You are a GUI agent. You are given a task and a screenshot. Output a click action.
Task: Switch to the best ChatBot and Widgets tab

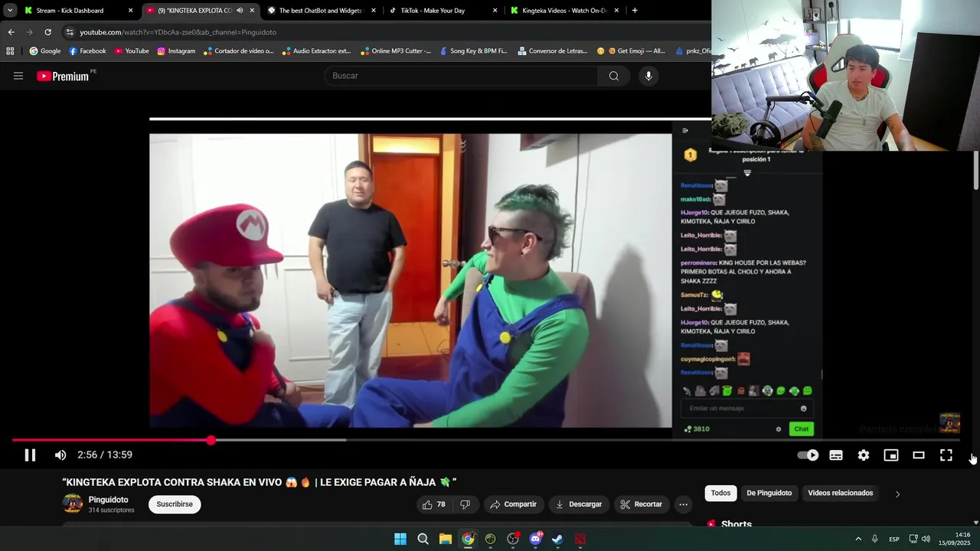pos(320,11)
